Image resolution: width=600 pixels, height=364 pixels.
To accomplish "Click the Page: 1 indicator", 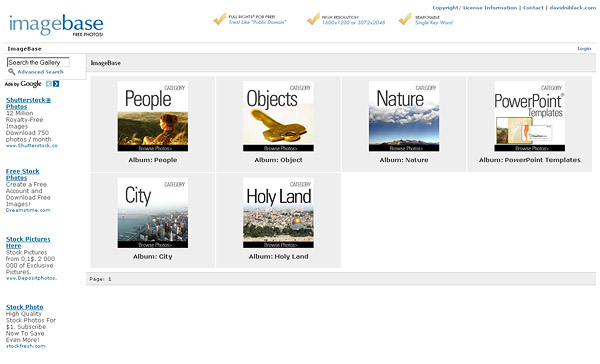I will [100, 279].
